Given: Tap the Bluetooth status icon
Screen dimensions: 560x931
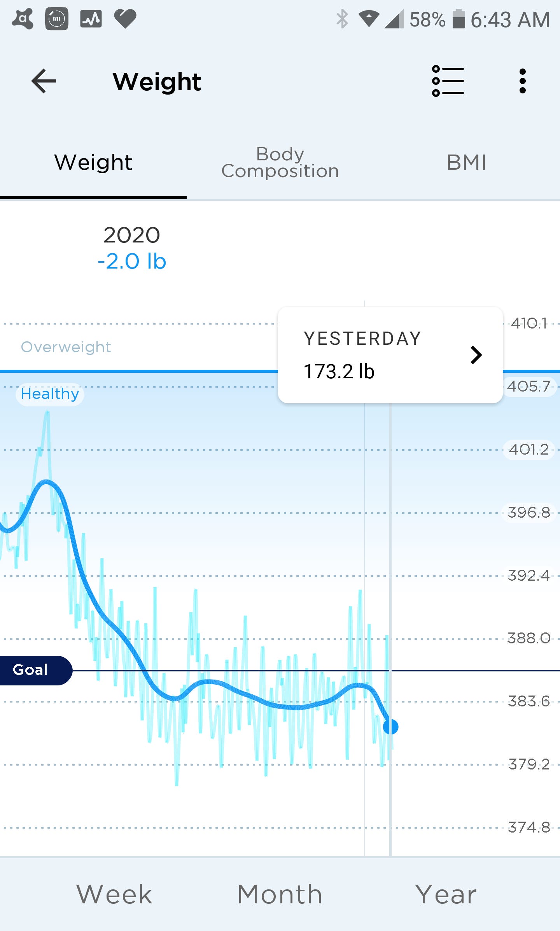Looking at the screenshot, I should click(342, 19).
